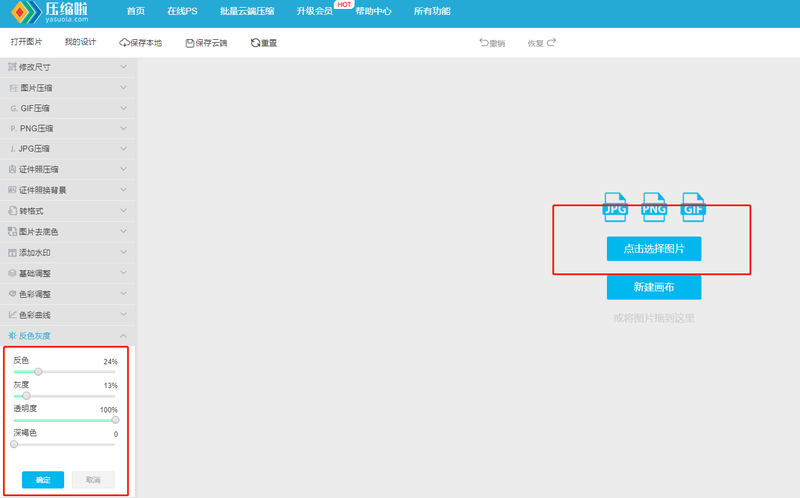Expand the 修改尺寸 section chevron
This screenshot has width=800, height=498.
point(123,67)
